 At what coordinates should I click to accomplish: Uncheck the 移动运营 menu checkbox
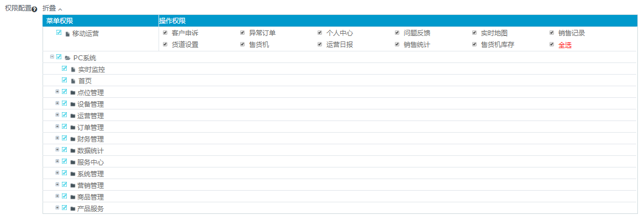point(59,33)
